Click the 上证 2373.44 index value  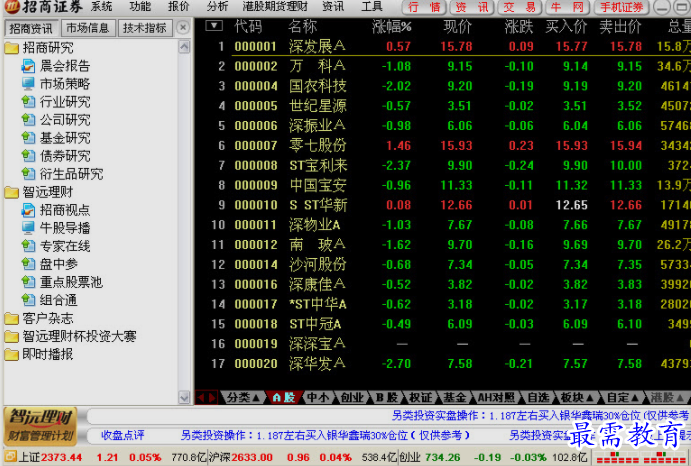pyautogui.click(x=61, y=457)
